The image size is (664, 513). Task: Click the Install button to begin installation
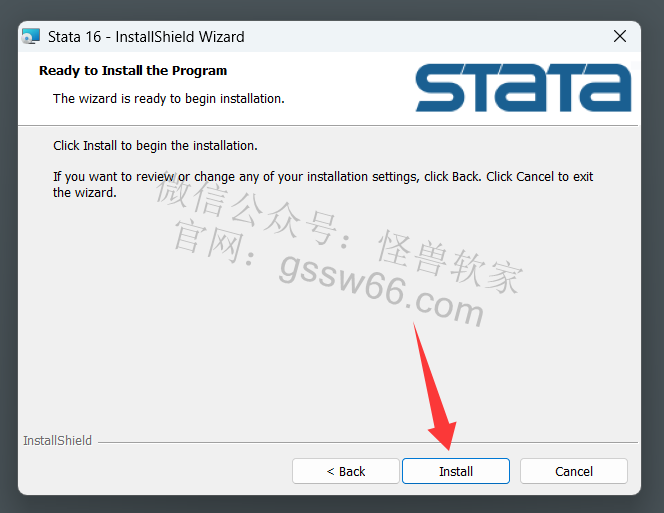point(456,471)
